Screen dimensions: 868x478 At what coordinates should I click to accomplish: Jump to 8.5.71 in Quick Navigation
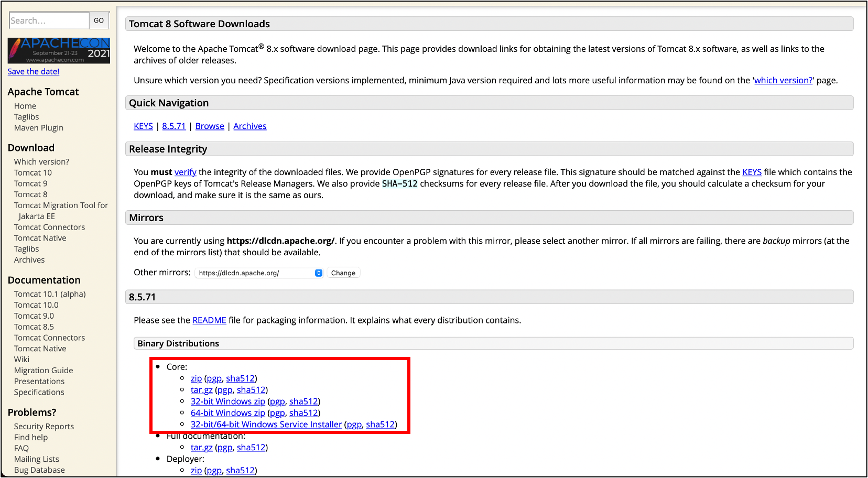[x=174, y=126]
